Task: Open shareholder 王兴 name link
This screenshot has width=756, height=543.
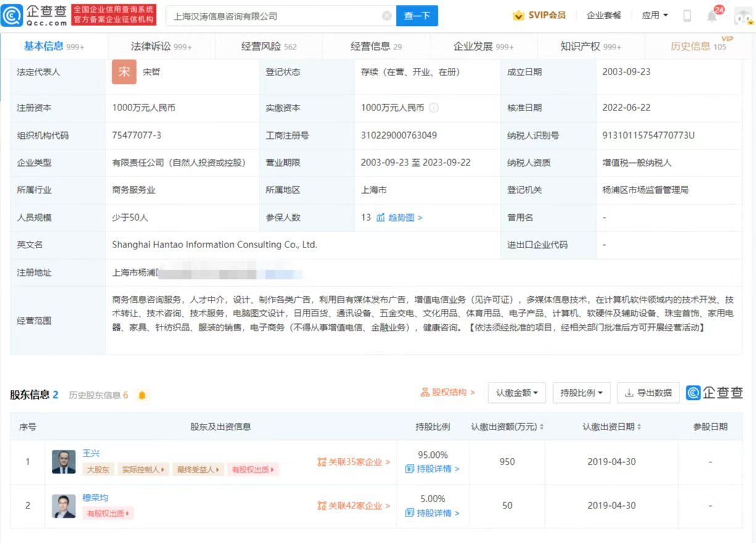Action: click(x=91, y=454)
